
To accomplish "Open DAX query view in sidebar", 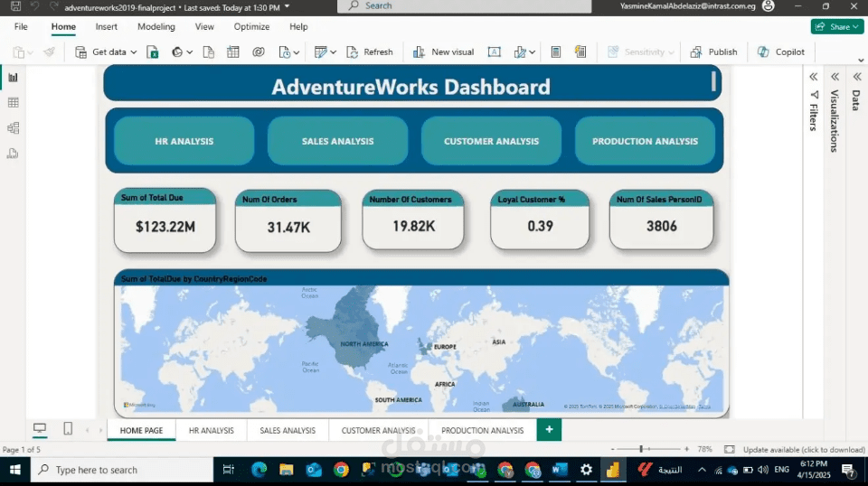I will [14, 154].
